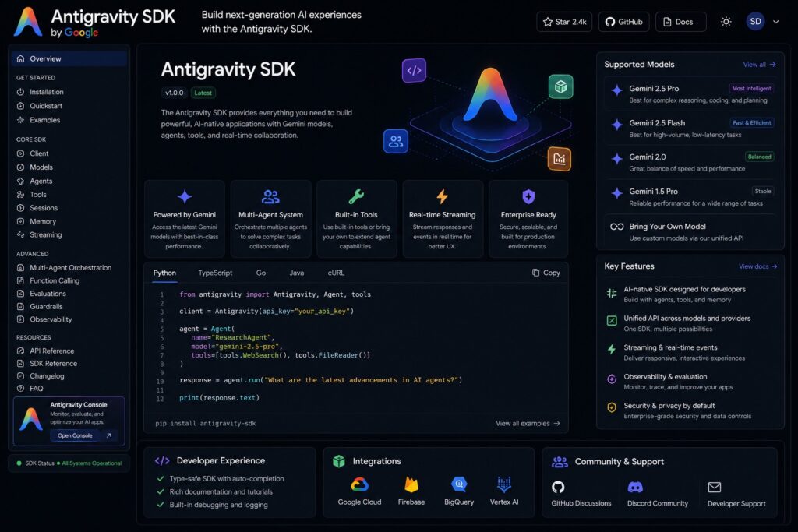Open the GitHub button in header
Screen dimensions: 798x532
pyautogui.click(x=624, y=22)
